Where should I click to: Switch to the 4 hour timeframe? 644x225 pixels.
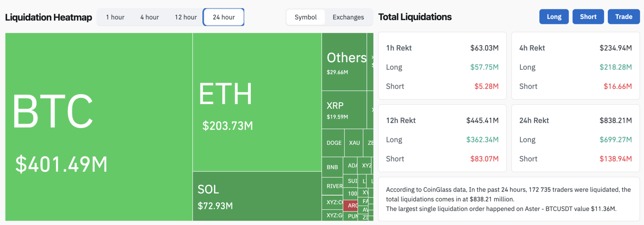point(149,17)
